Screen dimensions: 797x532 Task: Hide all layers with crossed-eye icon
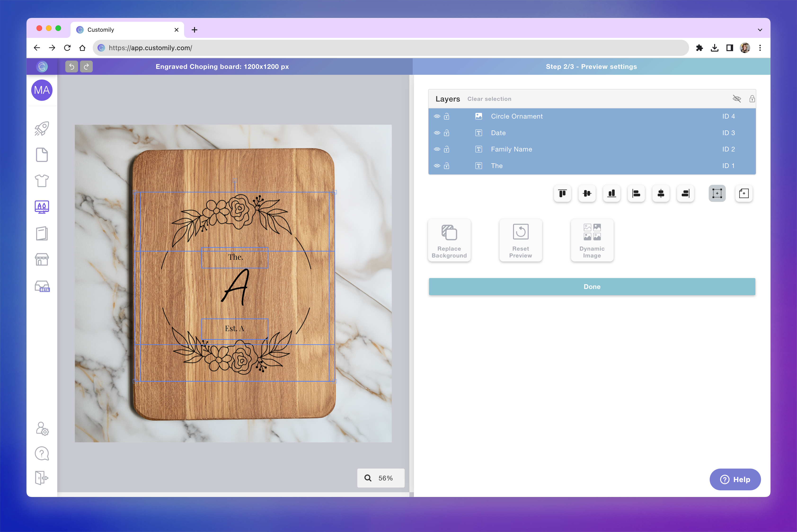[x=737, y=99]
